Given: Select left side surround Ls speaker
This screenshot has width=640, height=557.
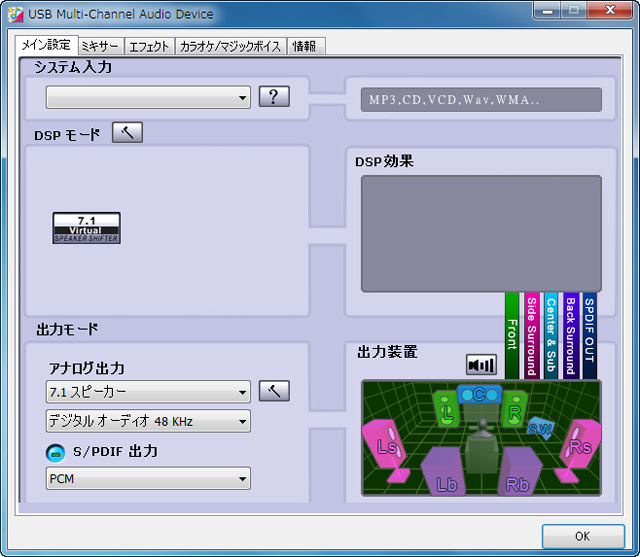Looking at the screenshot, I should tap(387, 445).
